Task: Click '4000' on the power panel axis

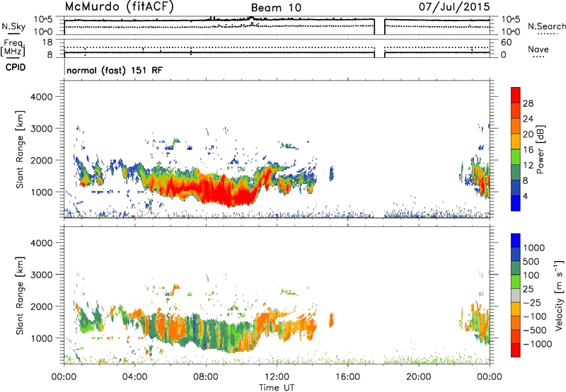Action: click(x=42, y=97)
